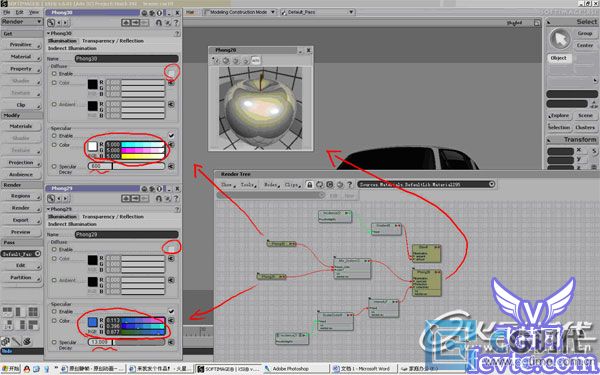This screenshot has height=375, width=600.
Task: Open Default_Pass selector in left Pass section
Action: tap(21, 254)
